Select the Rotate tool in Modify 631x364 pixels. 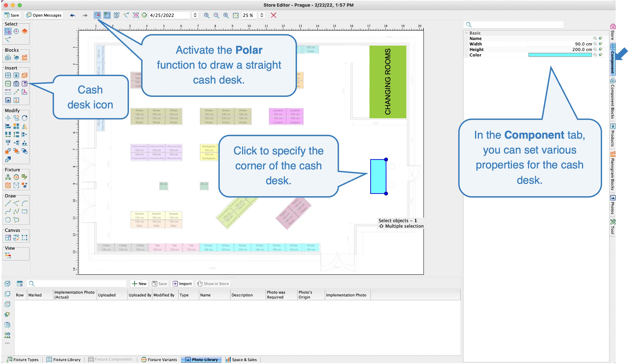pyautogui.click(x=24, y=118)
